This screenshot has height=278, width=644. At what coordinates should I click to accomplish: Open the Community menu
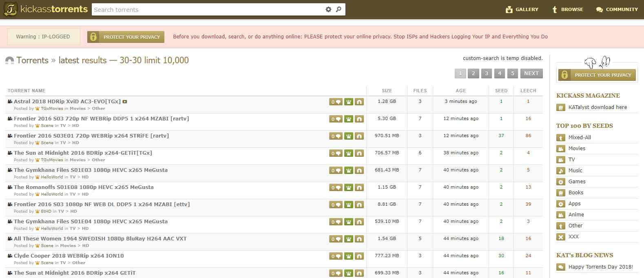(617, 9)
